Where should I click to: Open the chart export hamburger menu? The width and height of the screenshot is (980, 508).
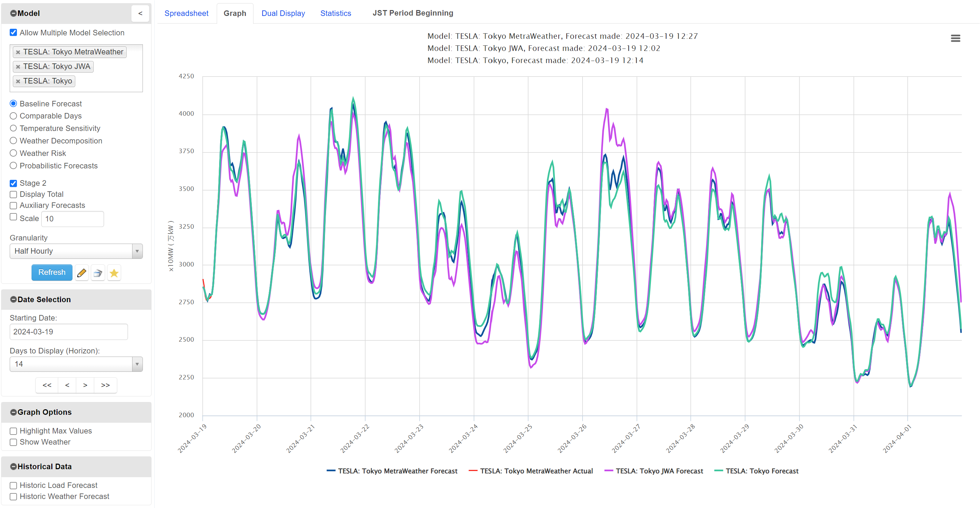pos(955,38)
